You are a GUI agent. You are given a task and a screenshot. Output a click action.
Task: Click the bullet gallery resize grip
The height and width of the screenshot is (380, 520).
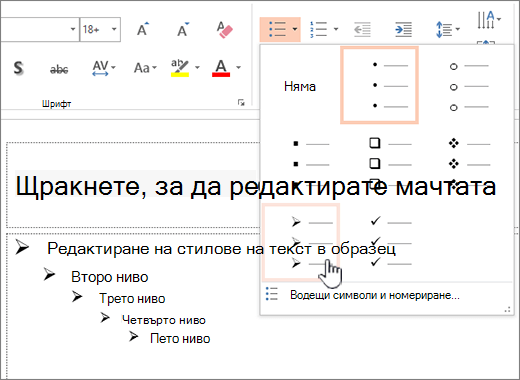click(508, 310)
